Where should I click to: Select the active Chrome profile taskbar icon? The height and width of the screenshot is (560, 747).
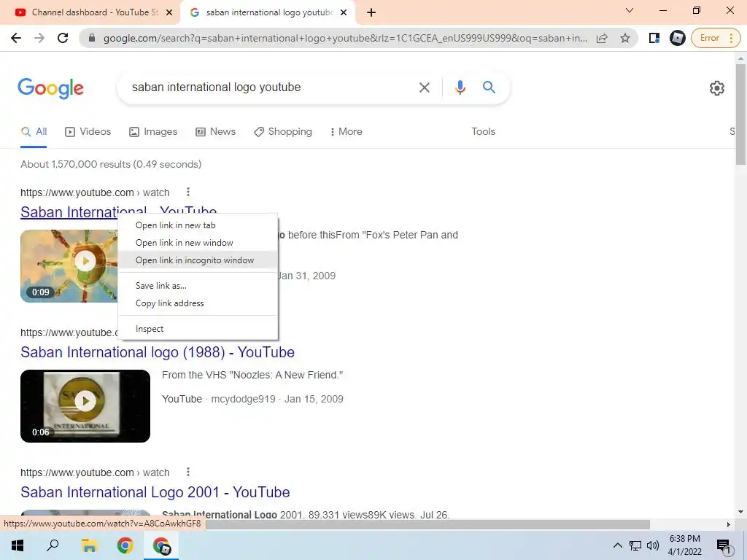pyautogui.click(x=161, y=545)
